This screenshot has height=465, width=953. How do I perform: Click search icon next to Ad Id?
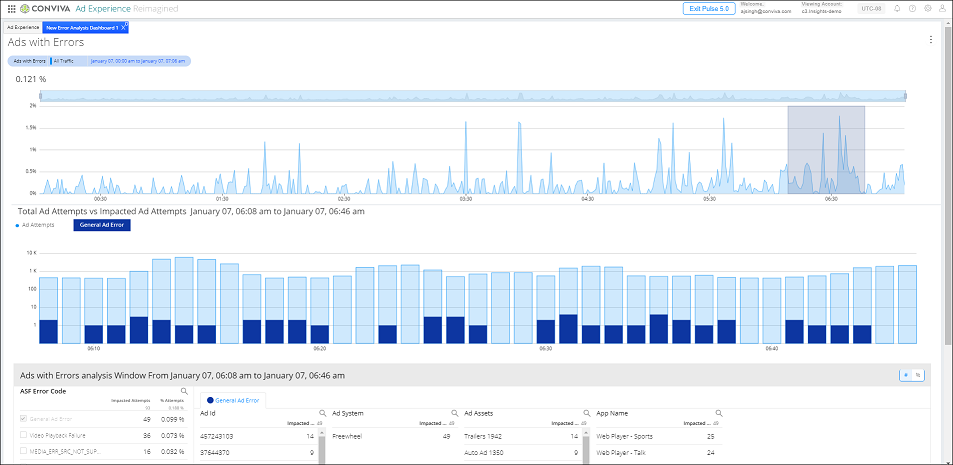[x=321, y=412]
